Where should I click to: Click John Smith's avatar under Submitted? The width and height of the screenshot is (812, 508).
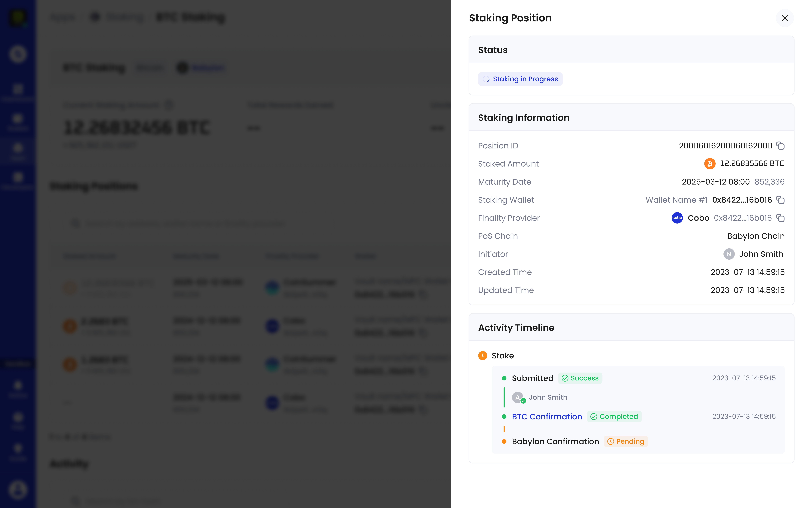518,397
